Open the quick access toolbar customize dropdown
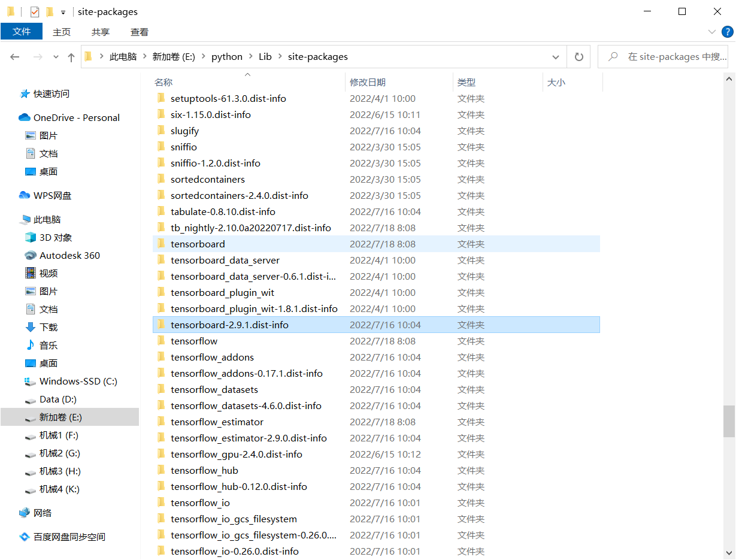The width and height of the screenshot is (736, 560). click(63, 12)
